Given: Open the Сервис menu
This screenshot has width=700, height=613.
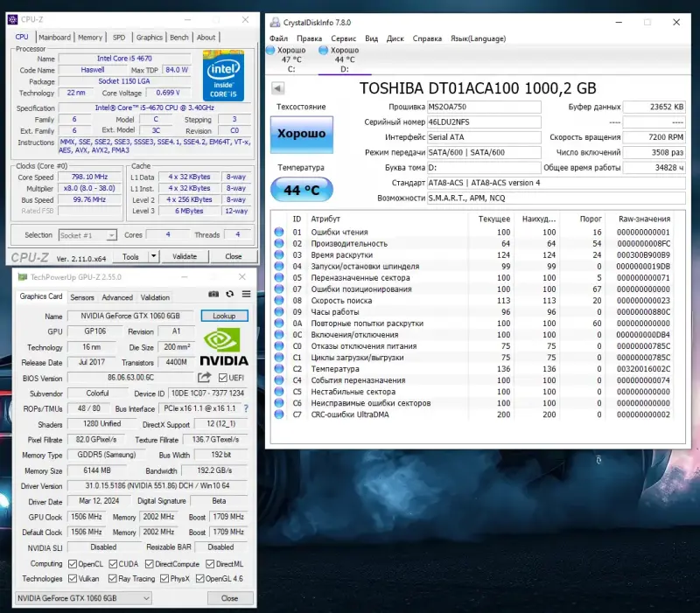Looking at the screenshot, I should coord(343,38).
